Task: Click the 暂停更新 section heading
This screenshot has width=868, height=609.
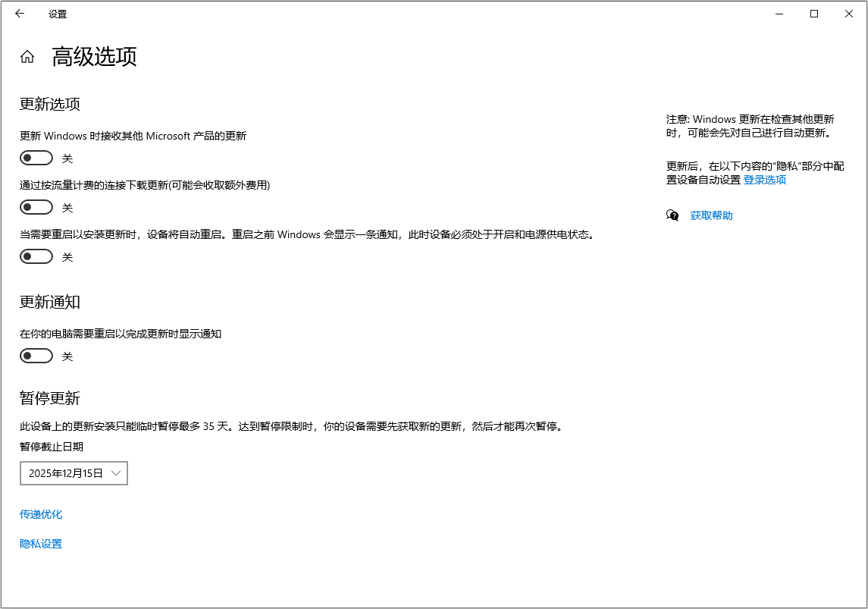Action: pos(50,398)
